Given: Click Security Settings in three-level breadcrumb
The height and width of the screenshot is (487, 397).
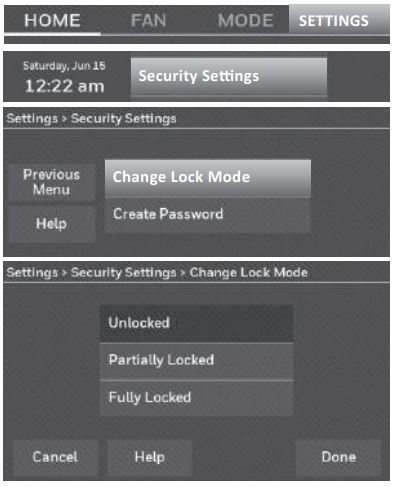Looking at the screenshot, I should (124, 273).
